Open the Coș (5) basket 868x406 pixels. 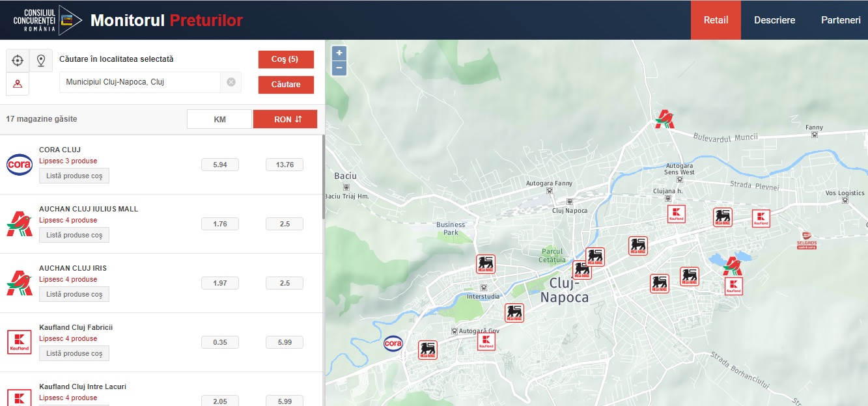click(x=286, y=59)
